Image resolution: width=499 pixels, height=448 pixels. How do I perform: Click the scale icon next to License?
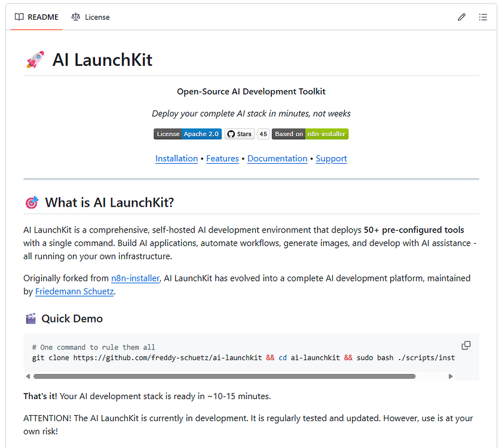coord(75,17)
